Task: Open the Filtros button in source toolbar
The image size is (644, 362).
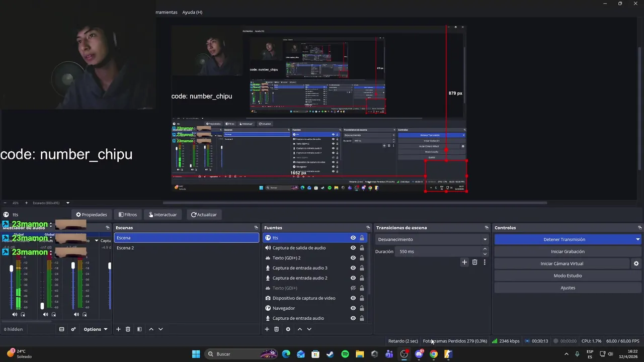Action: coord(127,215)
